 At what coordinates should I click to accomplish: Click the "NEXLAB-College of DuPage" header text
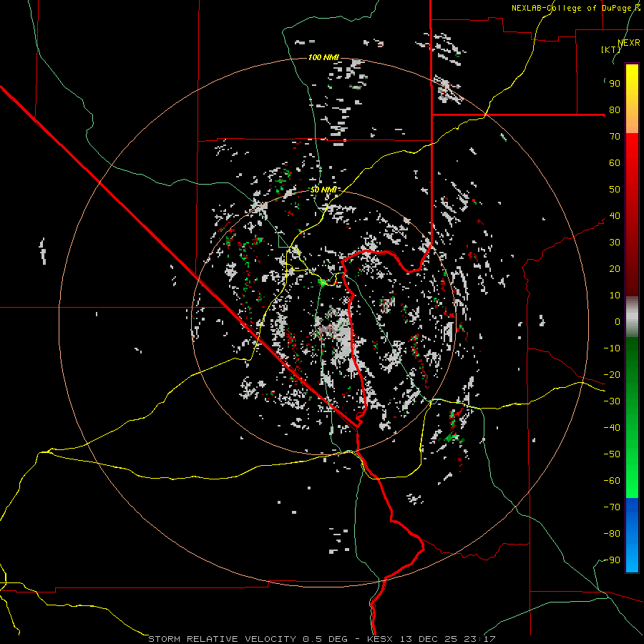572,8
